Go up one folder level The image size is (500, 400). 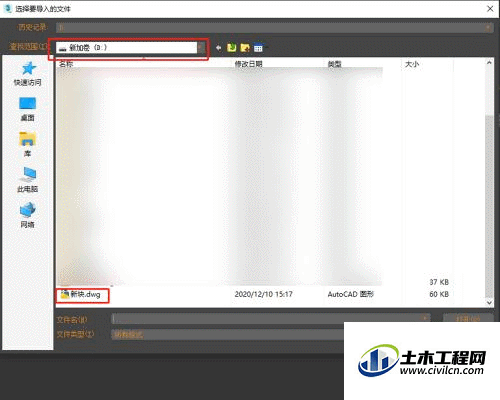232,48
